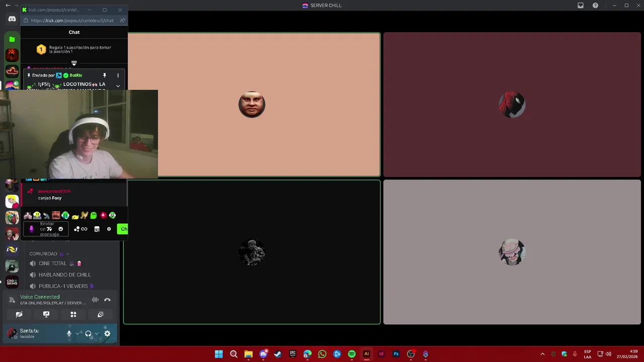Viewport: 644px width, 362px height.
Task: Open Steam from the taskbar
Action: click(278, 354)
